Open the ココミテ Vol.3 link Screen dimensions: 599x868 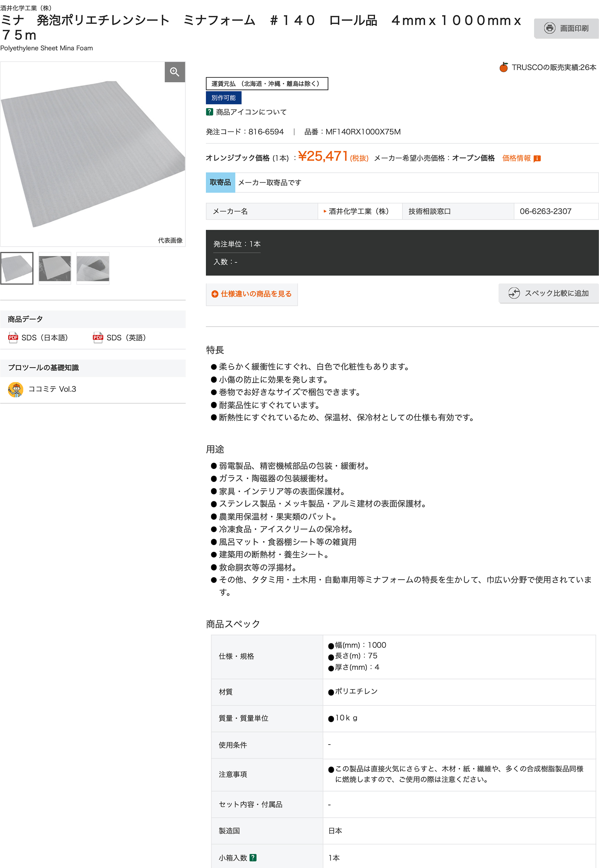tap(52, 389)
